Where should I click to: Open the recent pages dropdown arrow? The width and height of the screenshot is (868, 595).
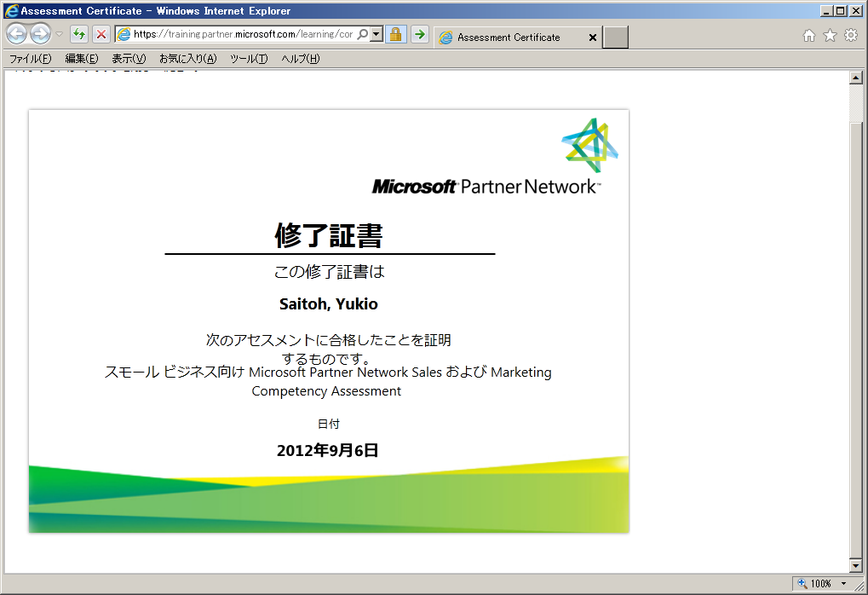59,35
